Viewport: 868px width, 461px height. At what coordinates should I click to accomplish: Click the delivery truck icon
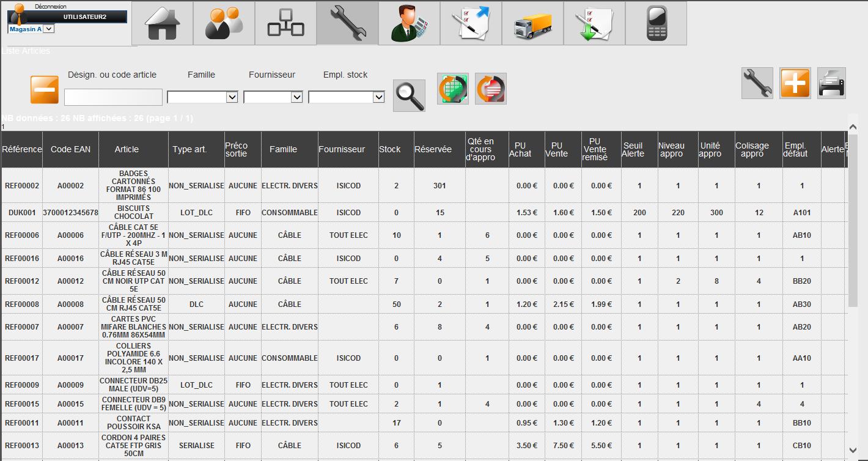[532, 23]
